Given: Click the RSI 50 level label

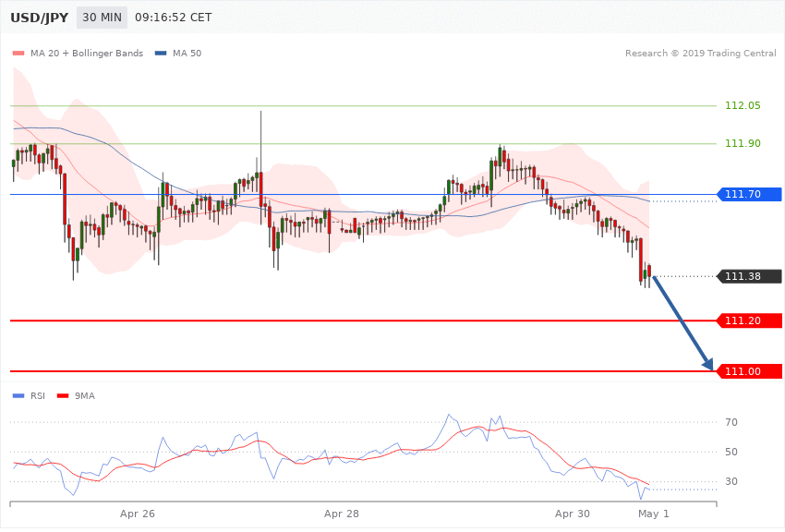Looking at the screenshot, I should point(731,452).
